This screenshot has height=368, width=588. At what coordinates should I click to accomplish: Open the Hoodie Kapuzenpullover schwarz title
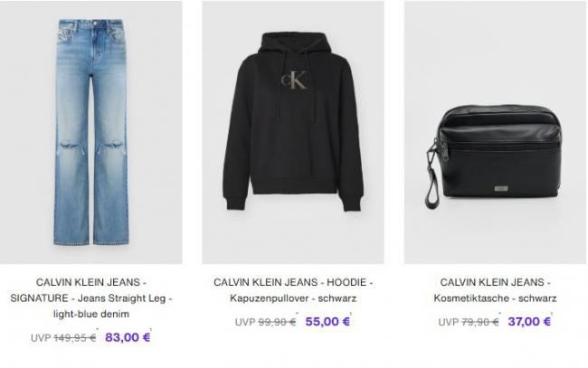tap(293, 290)
